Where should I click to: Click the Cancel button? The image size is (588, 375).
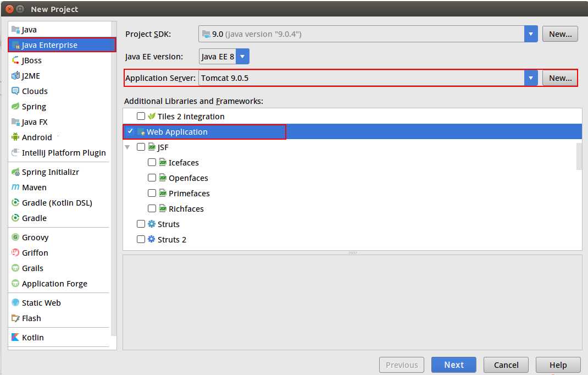[506, 365]
